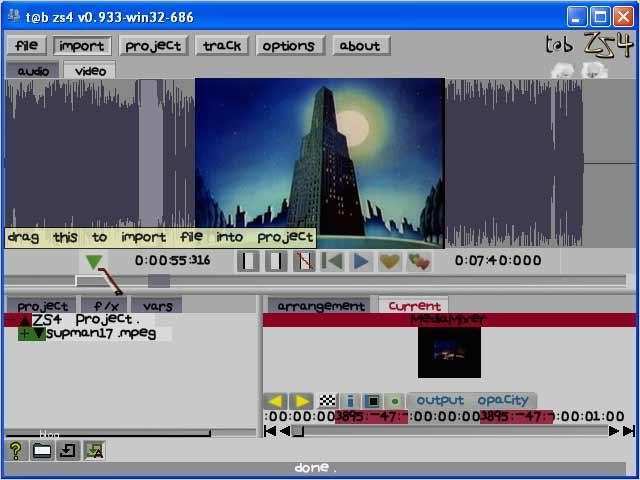
Task: Open the project menu
Action: pyautogui.click(x=153, y=45)
